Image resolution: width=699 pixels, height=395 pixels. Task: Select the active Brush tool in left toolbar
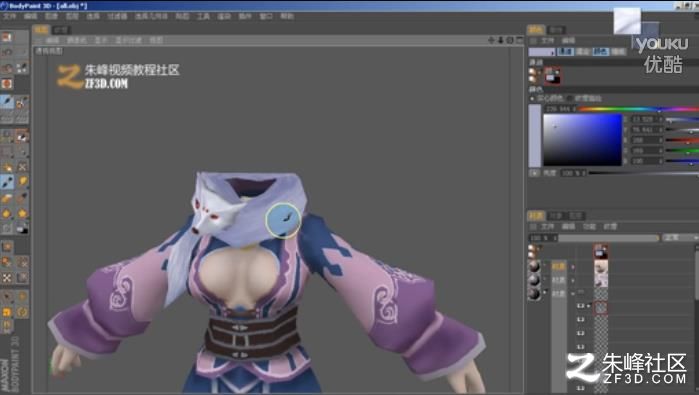click(7, 181)
